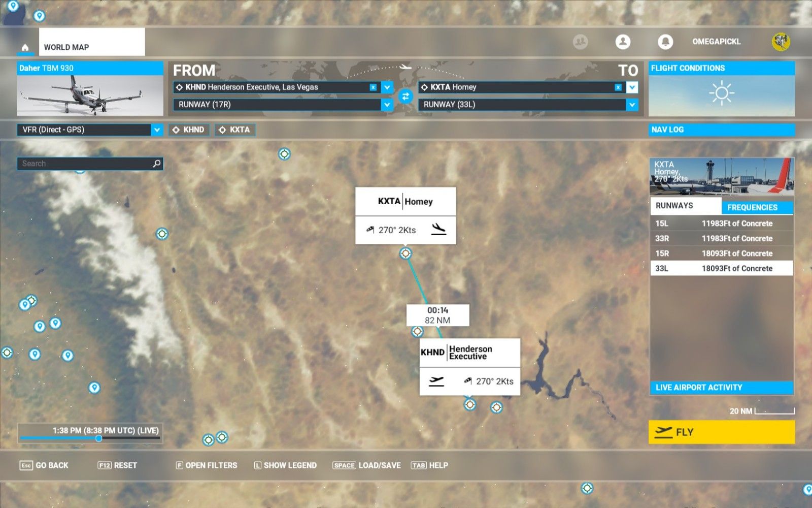This screenshot has height=508, width=812.
Task: Click the search magnifier icon
Action: (x=157, y=164)
